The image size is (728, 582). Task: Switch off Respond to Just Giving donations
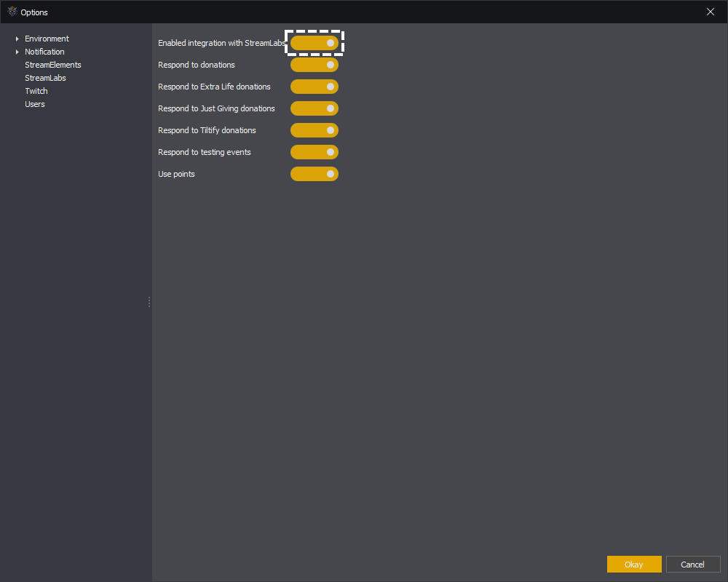coord(314,108)
